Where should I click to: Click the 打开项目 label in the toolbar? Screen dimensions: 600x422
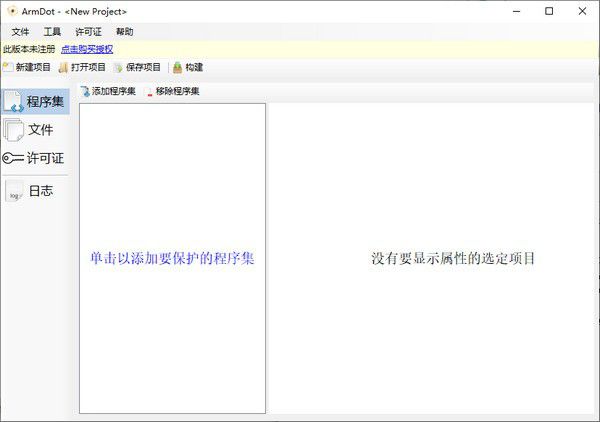click(88, 67)
